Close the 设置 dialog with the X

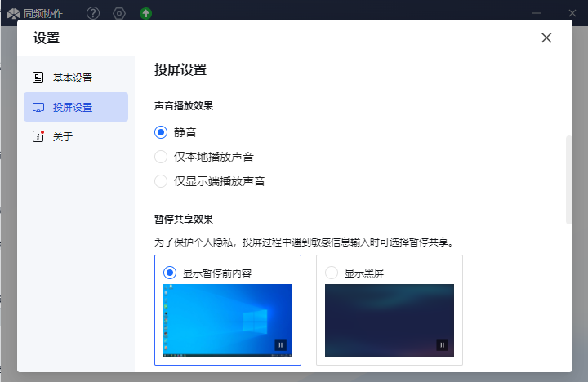tap(546, 38)
